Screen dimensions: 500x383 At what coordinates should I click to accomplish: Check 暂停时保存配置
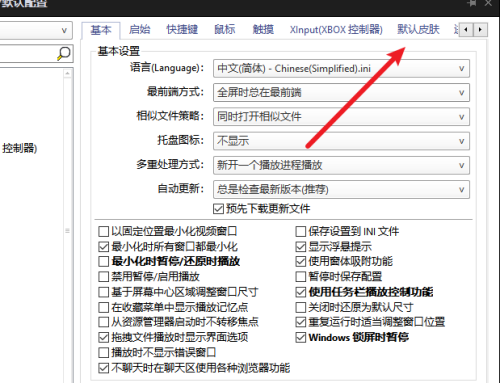(x=301, y=276)
